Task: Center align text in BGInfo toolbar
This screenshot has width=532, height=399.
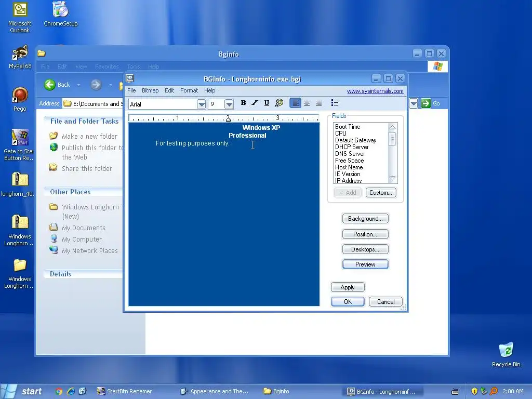Action: click(307, 103)
